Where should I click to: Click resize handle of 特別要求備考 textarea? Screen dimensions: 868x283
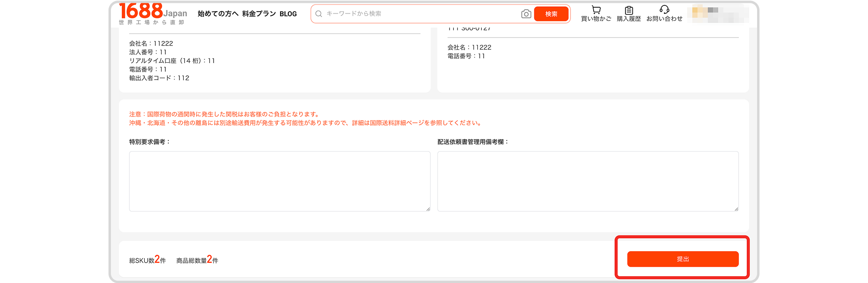click(428, 209)
